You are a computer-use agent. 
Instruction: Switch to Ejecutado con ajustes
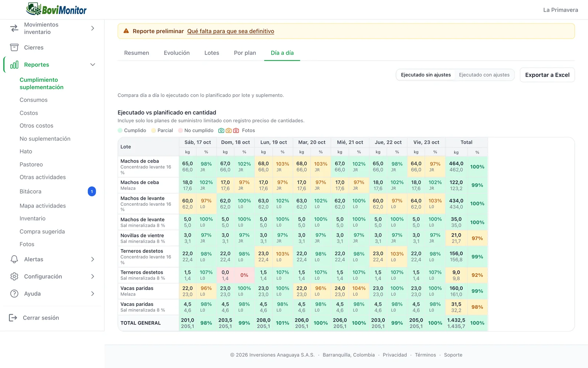pos(484,75)
